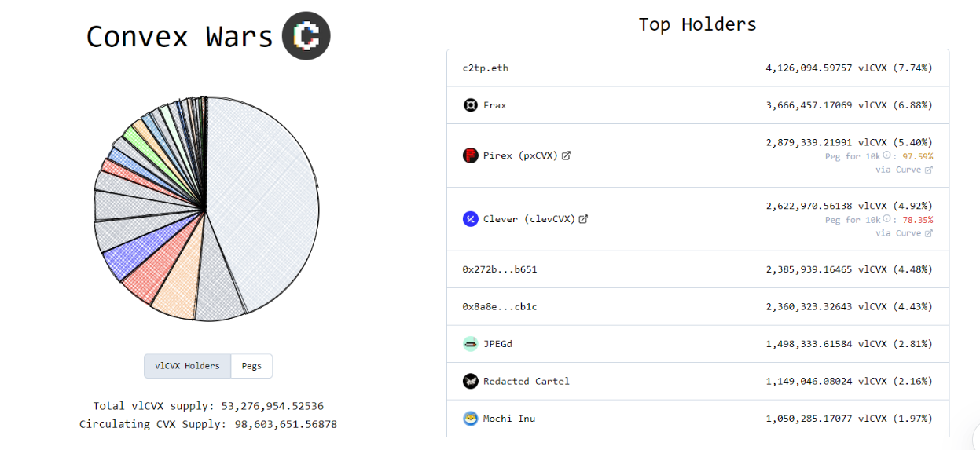Select the 0x272b...b651 address
Viewport: 980px width, 450px height.
pyautogui.click(x=500, y=269)
